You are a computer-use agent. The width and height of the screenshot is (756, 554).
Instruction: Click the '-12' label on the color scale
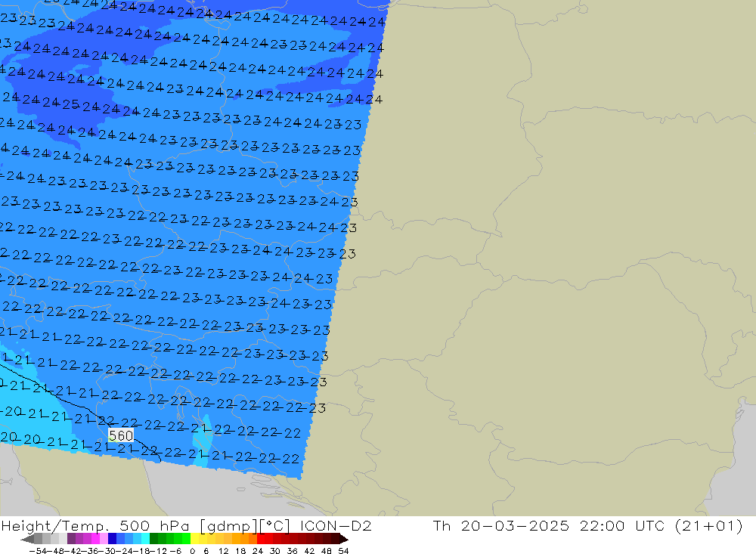158,551
